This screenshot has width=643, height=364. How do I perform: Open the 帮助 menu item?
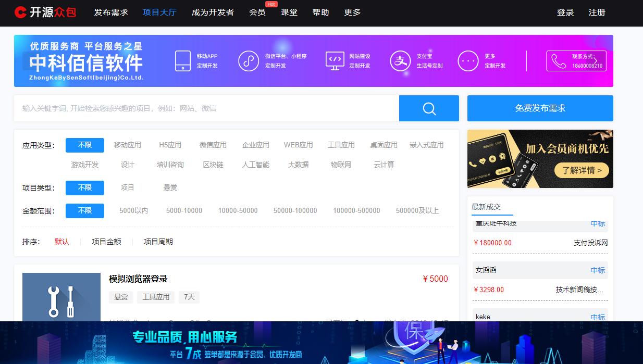pos(321,12)
